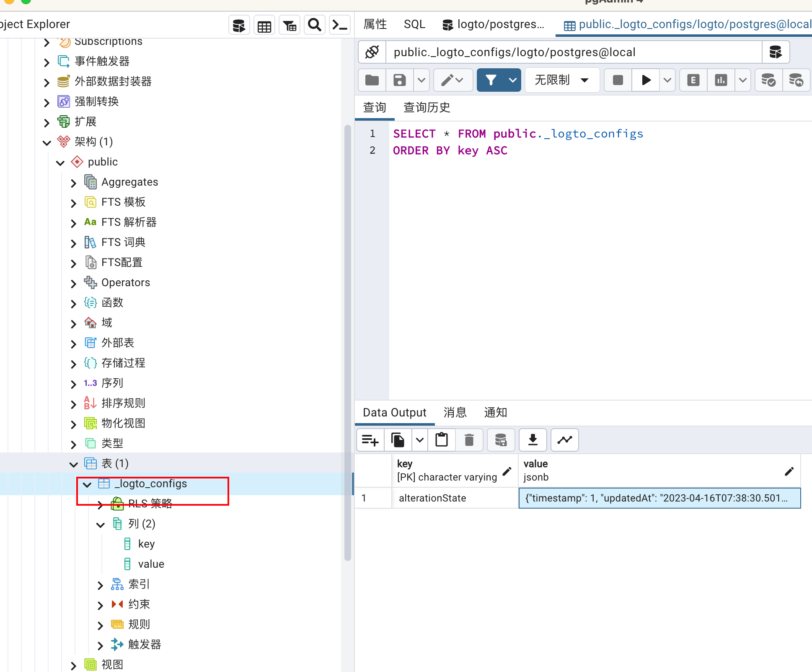
Task: Paste rows using clipboard icon
Action: pyautogui.click(x=442, y=440)
